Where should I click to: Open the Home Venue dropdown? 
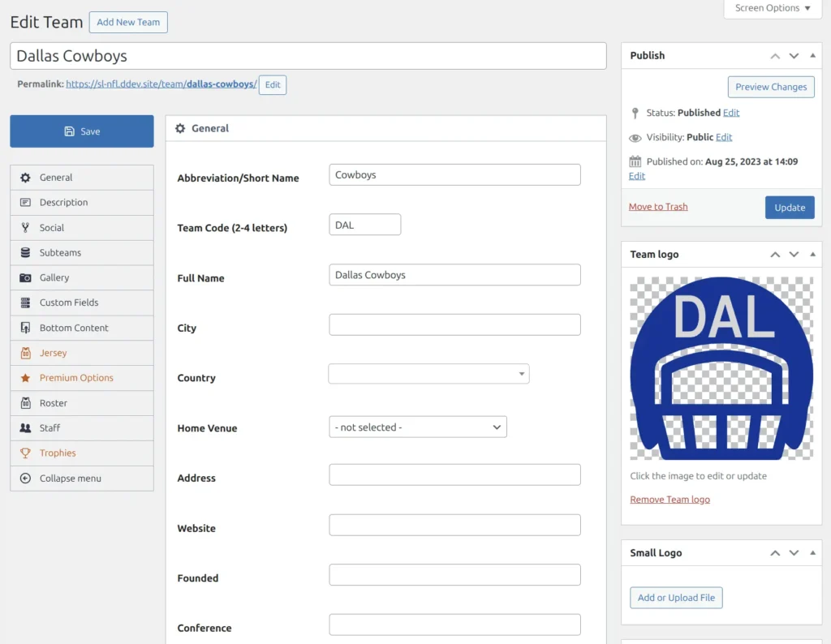click(x=418, y=427)
